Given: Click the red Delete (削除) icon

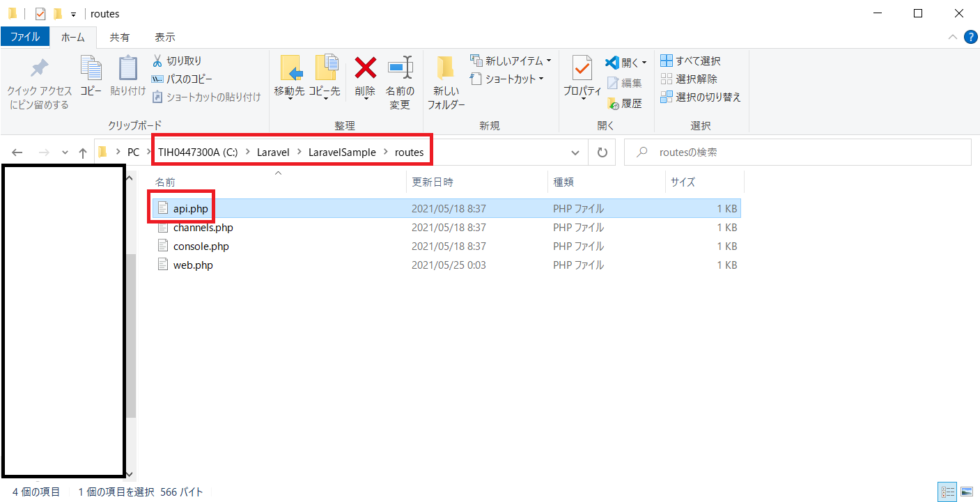Looking at the screenshot, I should (365, 68).
